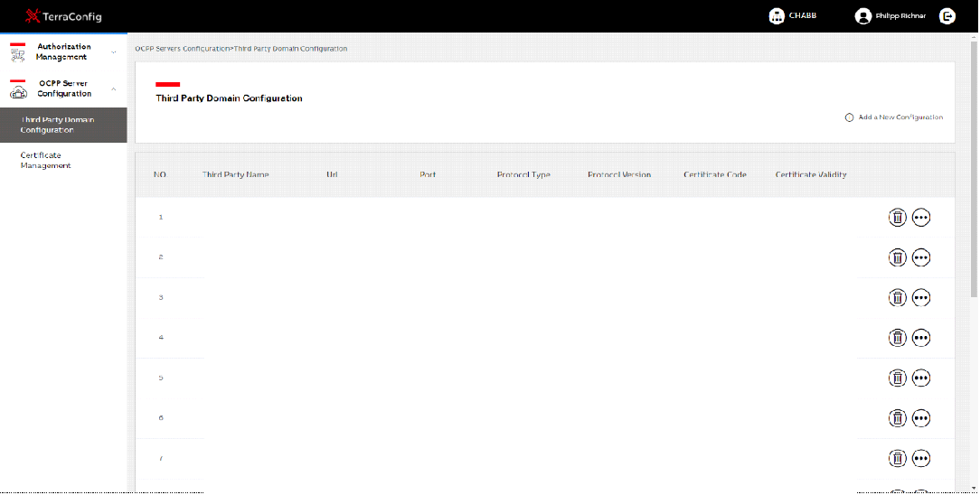Click the trash icon on row 3
The width and height of the screenshot is (980, 495).
pos(897,298)
